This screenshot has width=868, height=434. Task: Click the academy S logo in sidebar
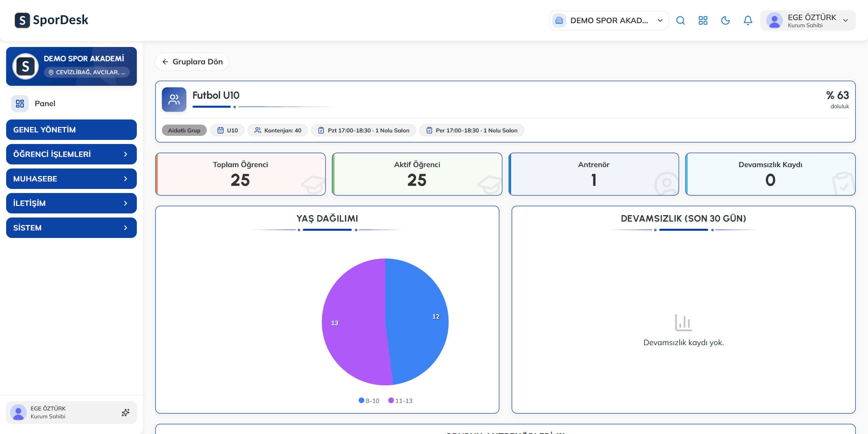click(26, 66)
